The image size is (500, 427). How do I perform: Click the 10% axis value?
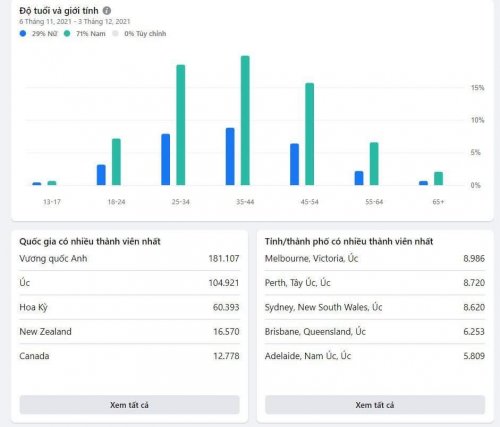point(477,120)
